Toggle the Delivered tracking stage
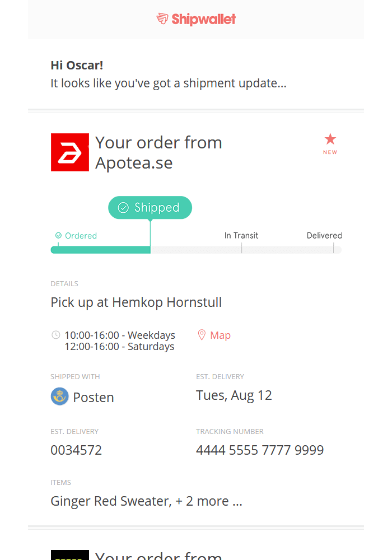The width and height of the screenshot is (392, 560). [x=324, y=235]
